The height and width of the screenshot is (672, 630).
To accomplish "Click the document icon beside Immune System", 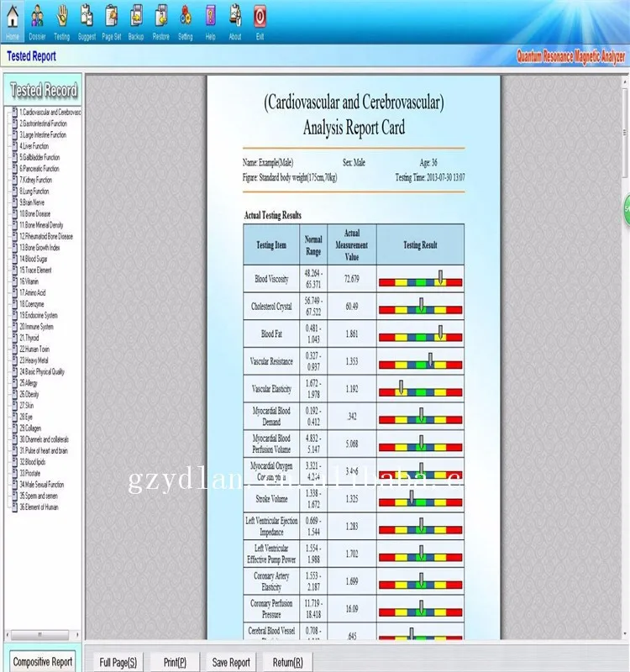I will [14, 326].
